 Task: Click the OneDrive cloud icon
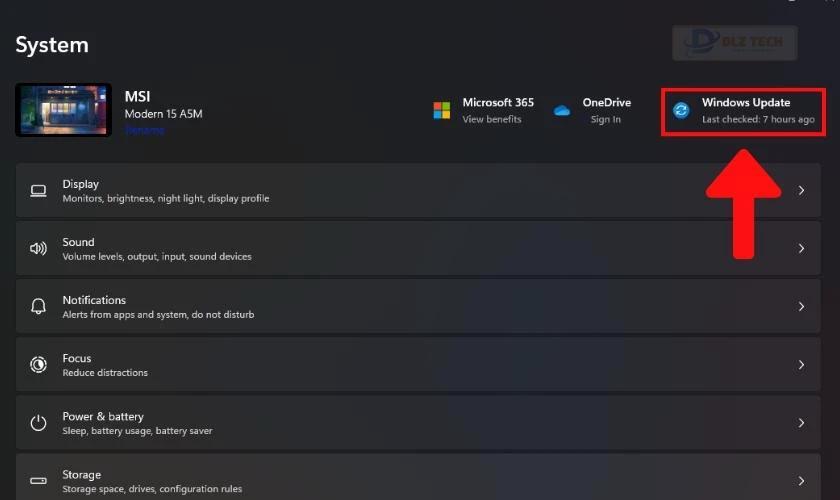tap(561, 111)
